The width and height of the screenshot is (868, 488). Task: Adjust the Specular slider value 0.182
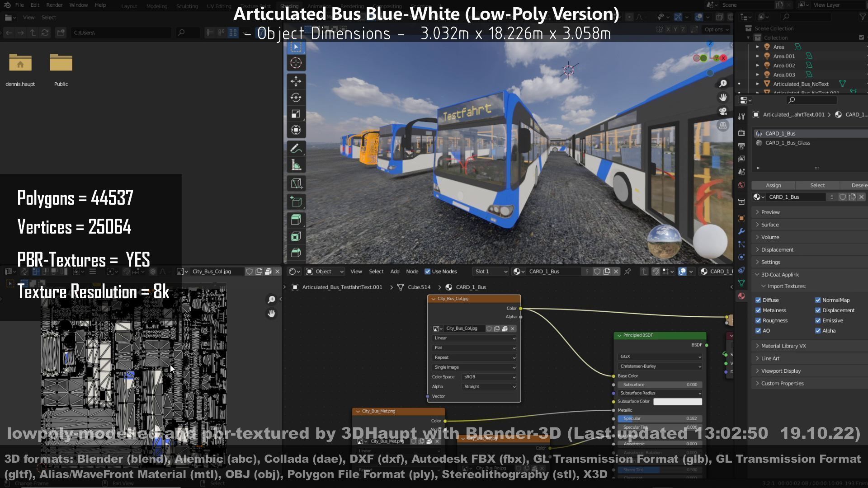[660, 419]
